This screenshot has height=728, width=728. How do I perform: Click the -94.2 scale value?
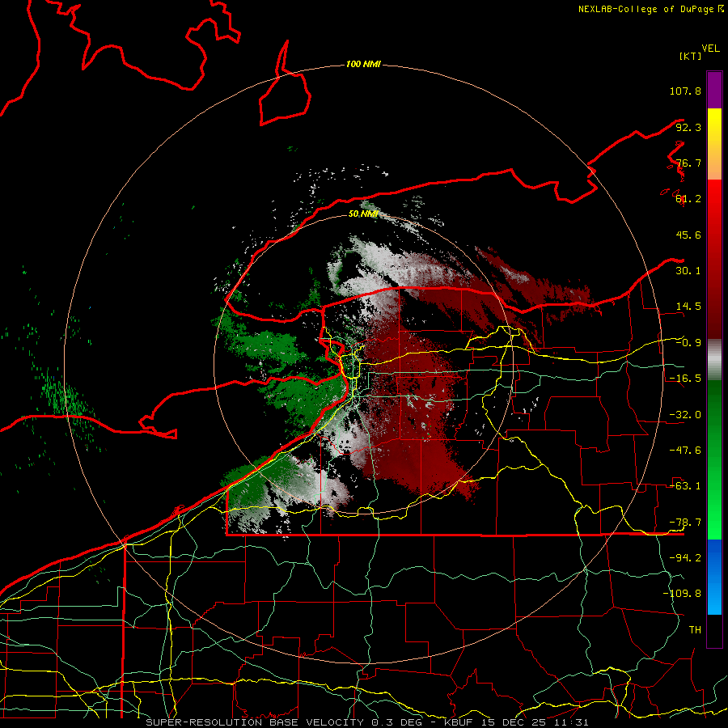pyautogui.click(x=685, y=558)
